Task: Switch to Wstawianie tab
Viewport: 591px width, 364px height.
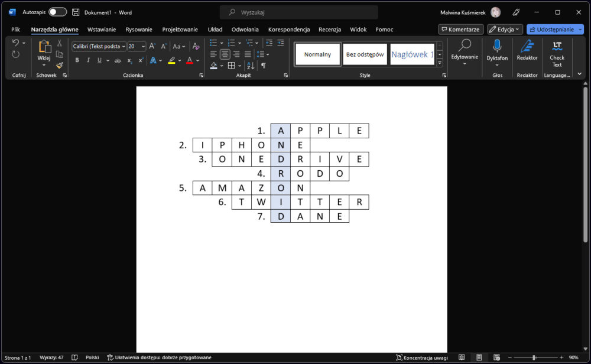Action: (x=102, y=30)
